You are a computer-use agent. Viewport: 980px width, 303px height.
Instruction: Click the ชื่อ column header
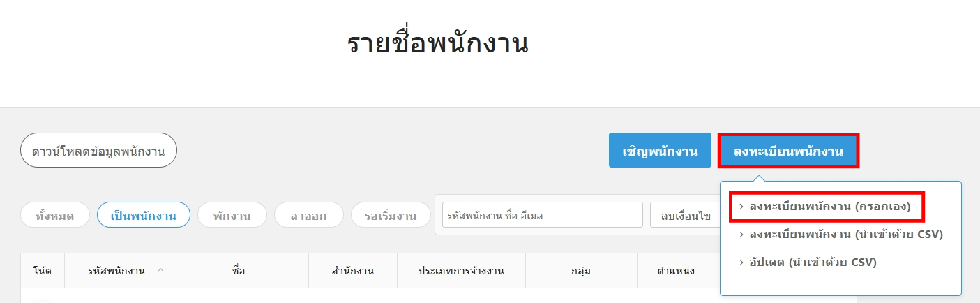pos(239,271)
